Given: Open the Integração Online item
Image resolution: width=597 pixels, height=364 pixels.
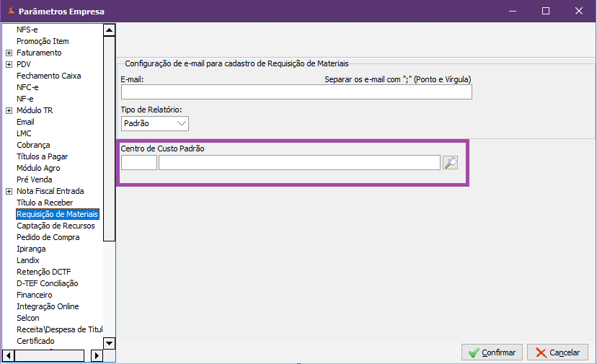Looking at the screenshot, I should click(48, 306).
